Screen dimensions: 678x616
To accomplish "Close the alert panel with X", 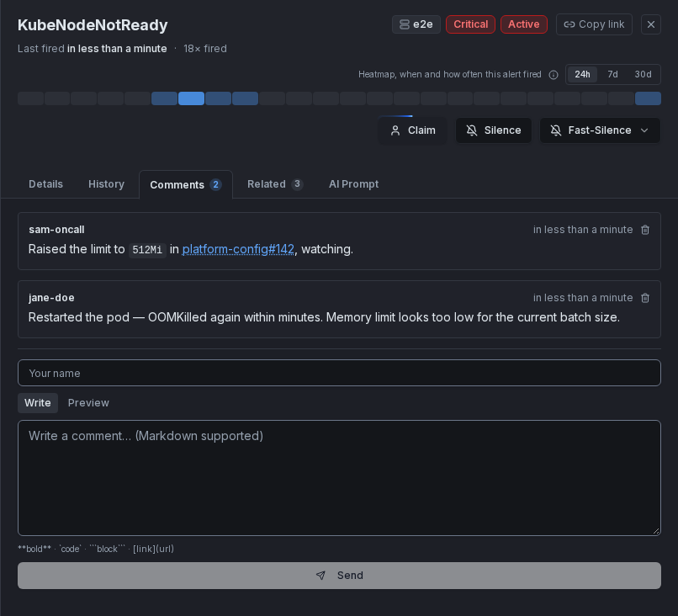I will point(651,24).
